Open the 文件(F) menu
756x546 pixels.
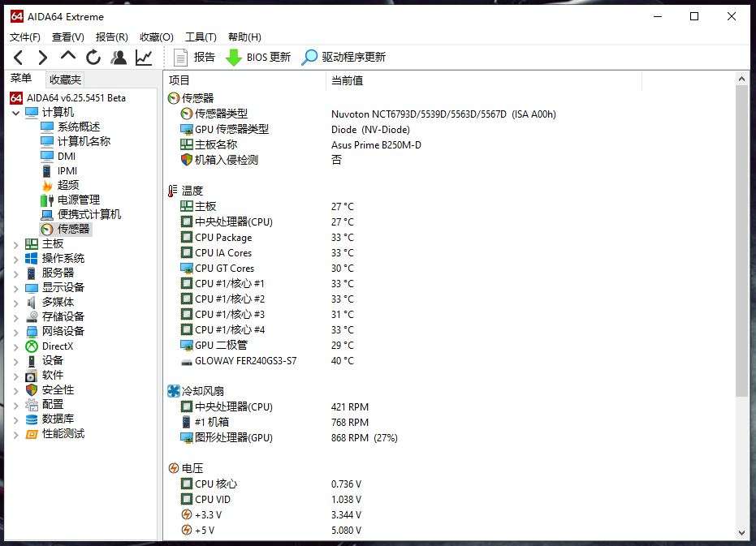24,37
